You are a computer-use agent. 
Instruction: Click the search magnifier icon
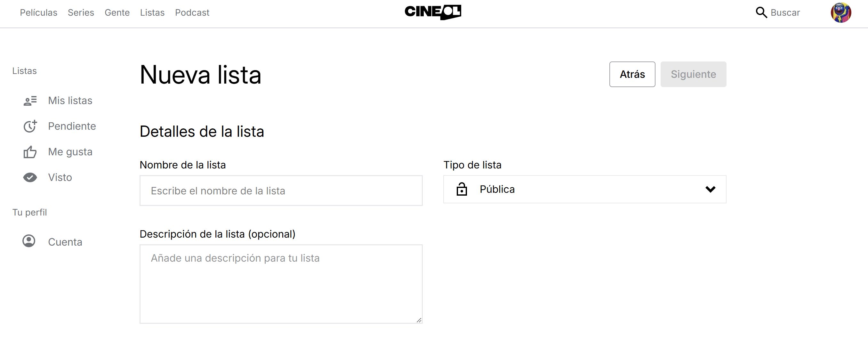[x=761, y=12]
